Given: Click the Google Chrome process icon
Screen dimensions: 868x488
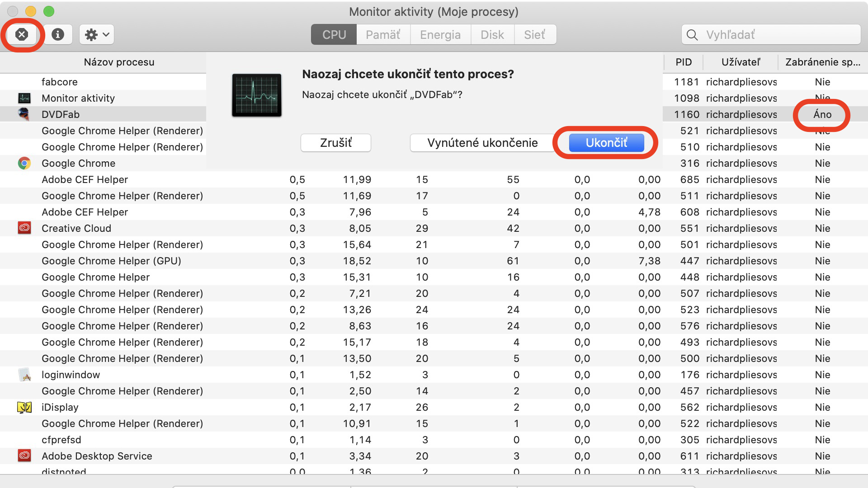Looking at the screenshot, I should (24, 163).
